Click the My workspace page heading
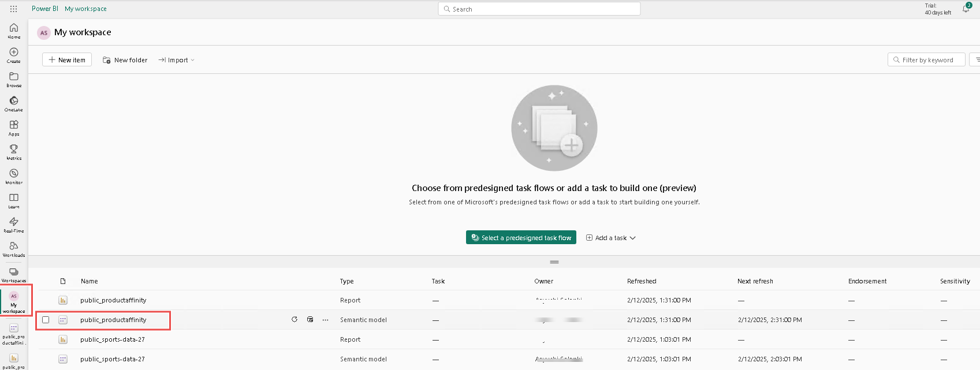 tap(83, 32)
